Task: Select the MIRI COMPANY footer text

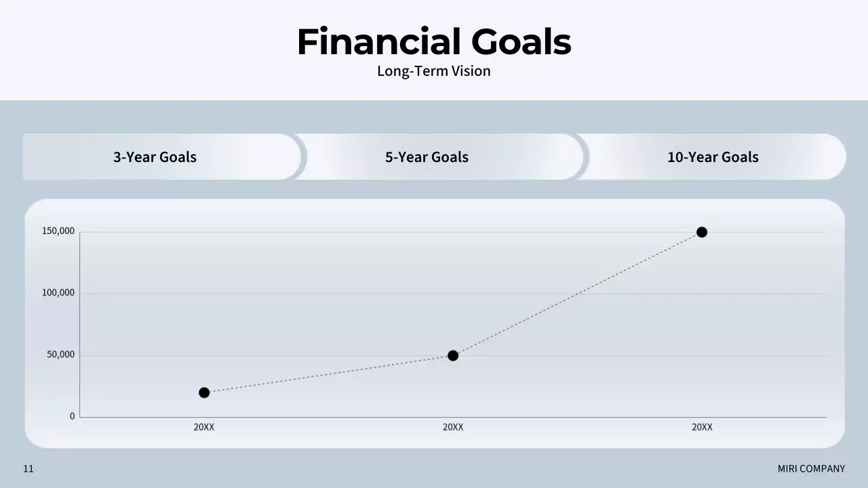Action: [811, 468]
